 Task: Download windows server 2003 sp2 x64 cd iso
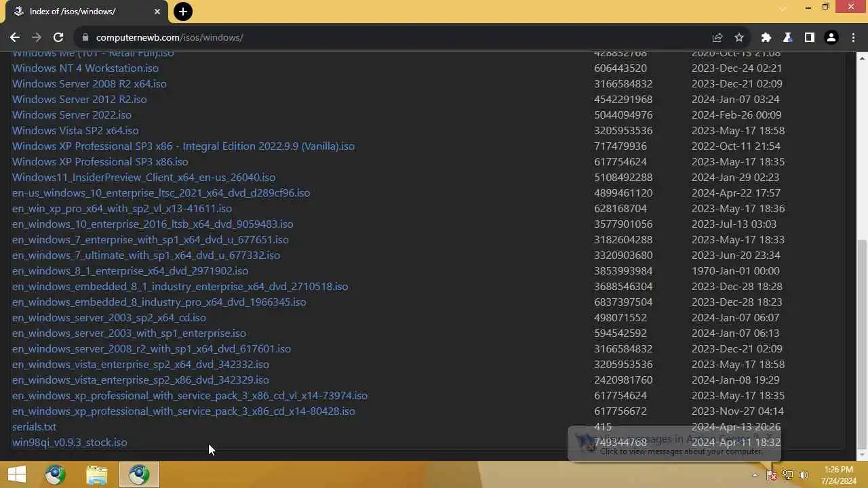click(109, 317)
